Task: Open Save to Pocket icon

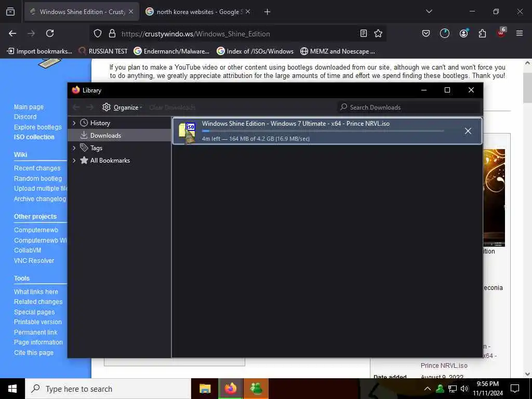Action: tap(426, 33)
